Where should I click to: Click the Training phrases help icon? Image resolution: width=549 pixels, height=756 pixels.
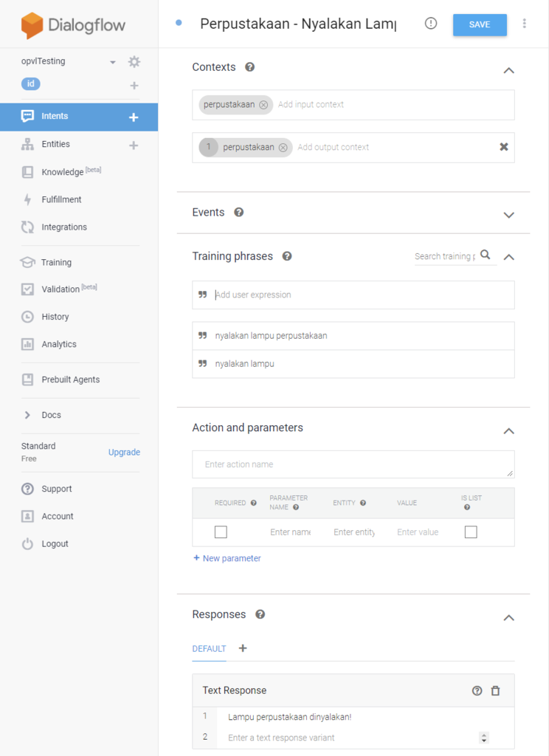(x=287, y=256)
